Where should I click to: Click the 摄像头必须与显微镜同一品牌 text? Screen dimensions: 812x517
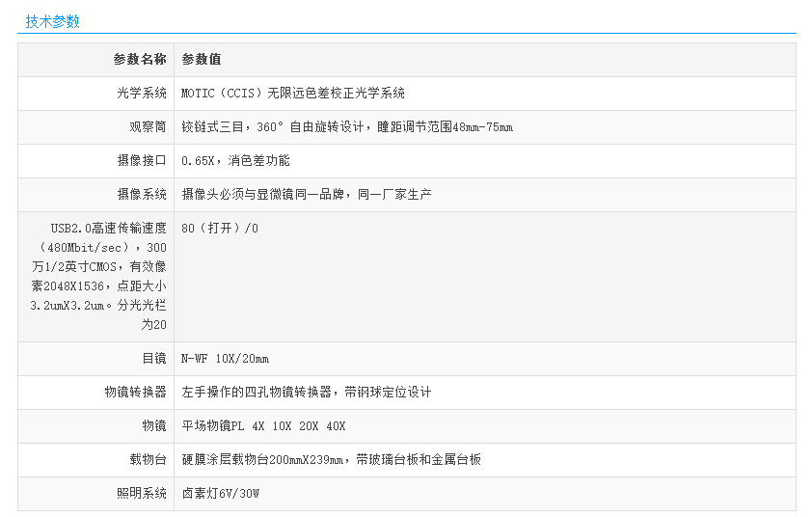[307, 195]
